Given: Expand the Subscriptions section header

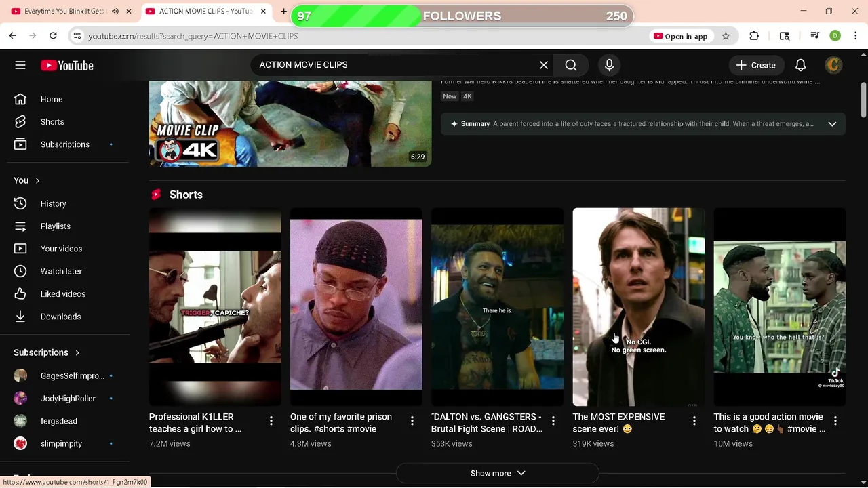Looking at the screenshot, I should [46, 352].
